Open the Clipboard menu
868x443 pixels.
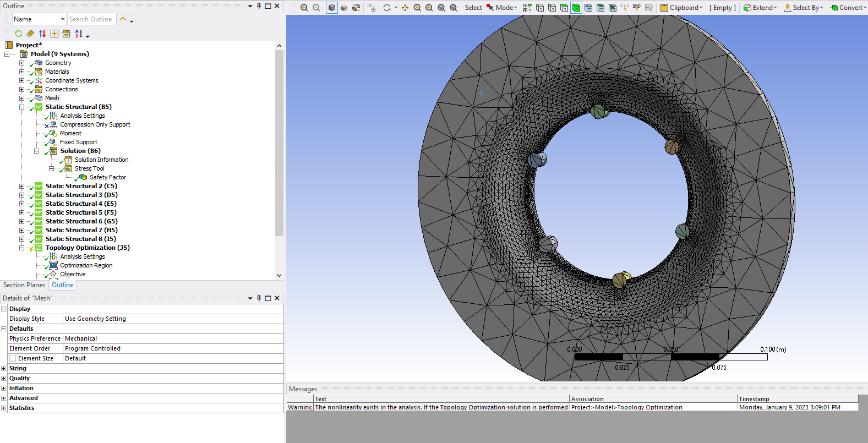point(682,8)
